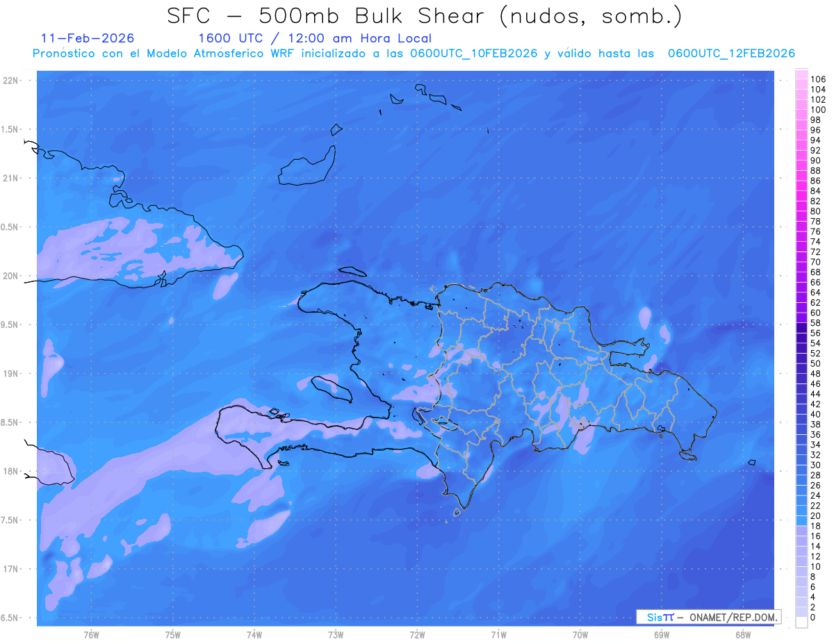
Task: Click the color scale value '4'
Action: coord(813,597)
